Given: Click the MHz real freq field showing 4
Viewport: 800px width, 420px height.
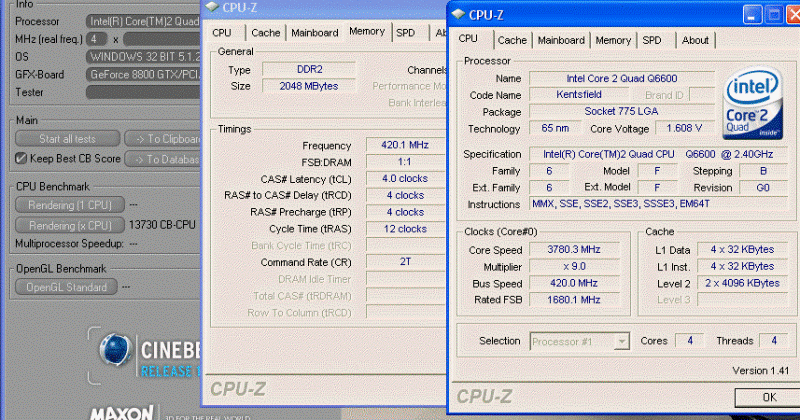Looking at the screenshot, I should (96, 39).
